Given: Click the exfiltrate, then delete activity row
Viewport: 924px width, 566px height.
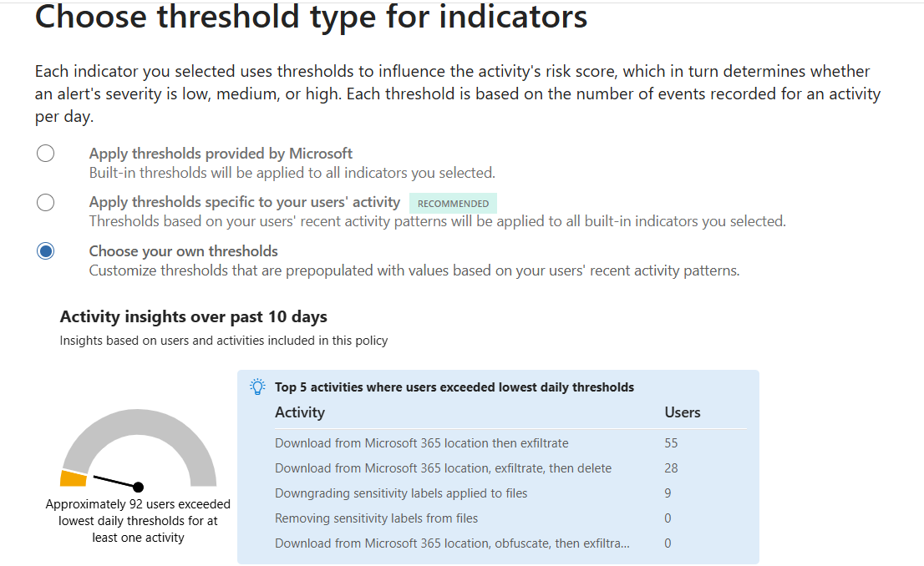Looking at the screenshot, I should 510,468.
